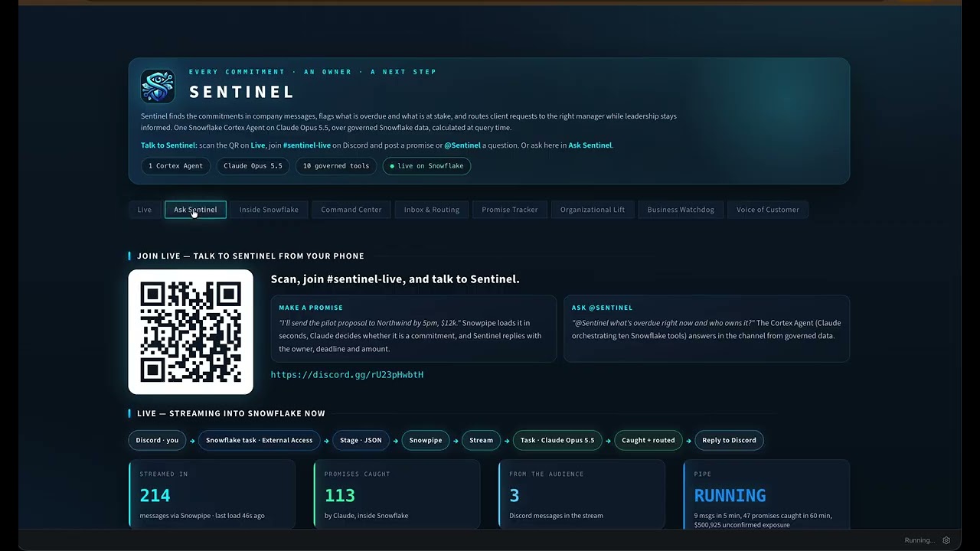
Task: Select the Command Center tab
Action: pyautogui.click(x=351, y=210)
